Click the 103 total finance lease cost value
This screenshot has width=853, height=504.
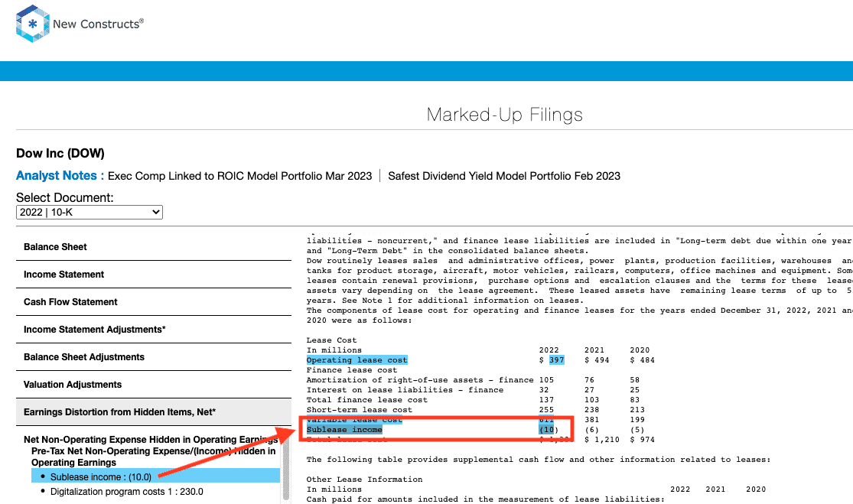tap(592, 400)
